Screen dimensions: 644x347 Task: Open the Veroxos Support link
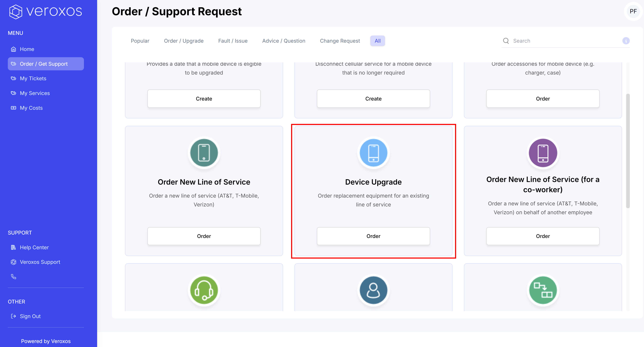tap(46, 262)
